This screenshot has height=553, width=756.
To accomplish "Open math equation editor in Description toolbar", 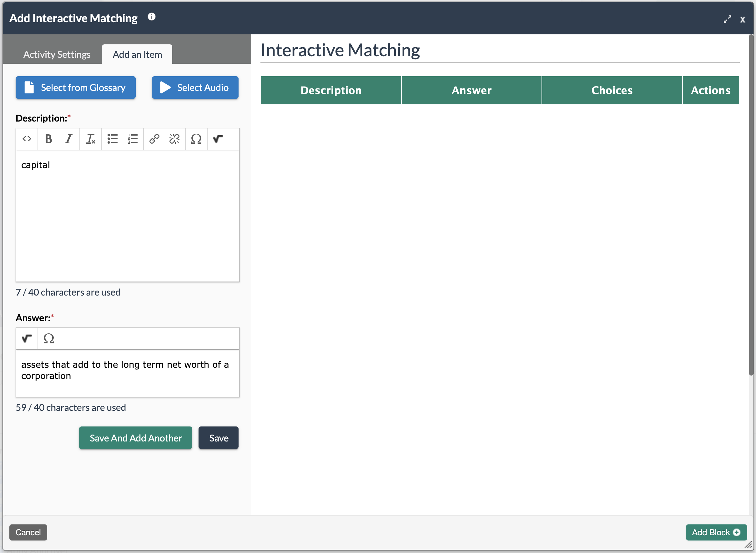I will tap(218, 139).
